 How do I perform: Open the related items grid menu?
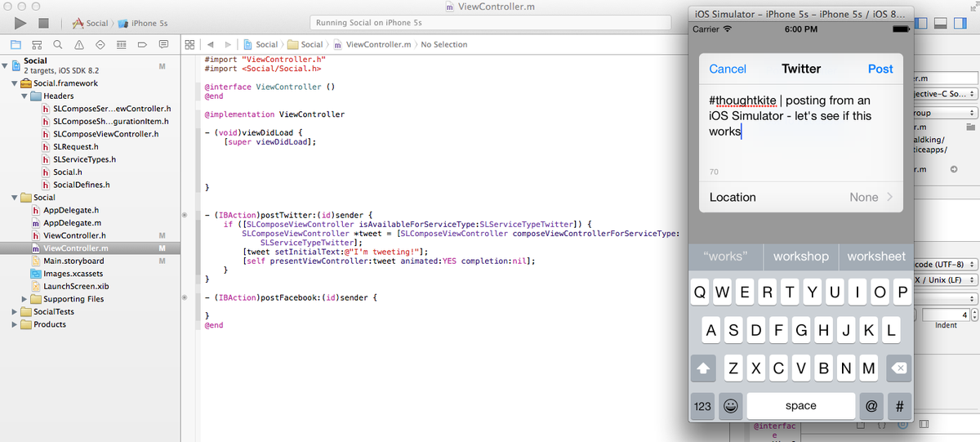(x=189, y=44)
